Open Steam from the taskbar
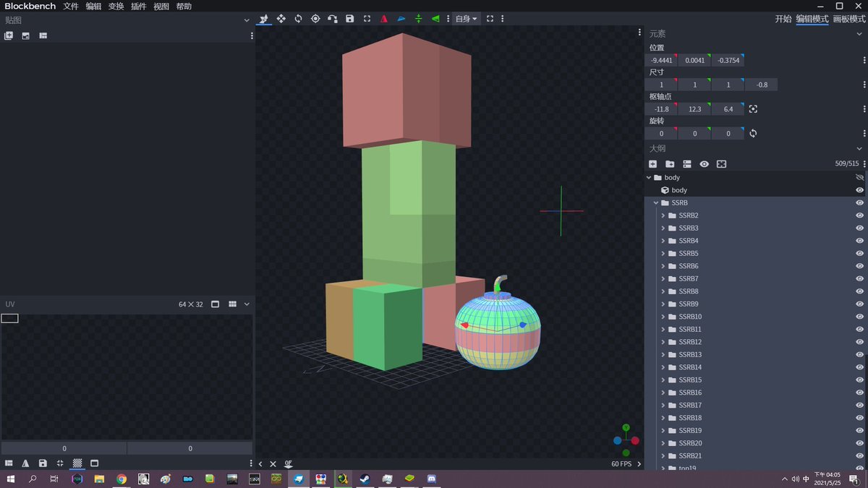Image resolution: width=868 pixels, height=488 pixels. (x=364, y=479)
